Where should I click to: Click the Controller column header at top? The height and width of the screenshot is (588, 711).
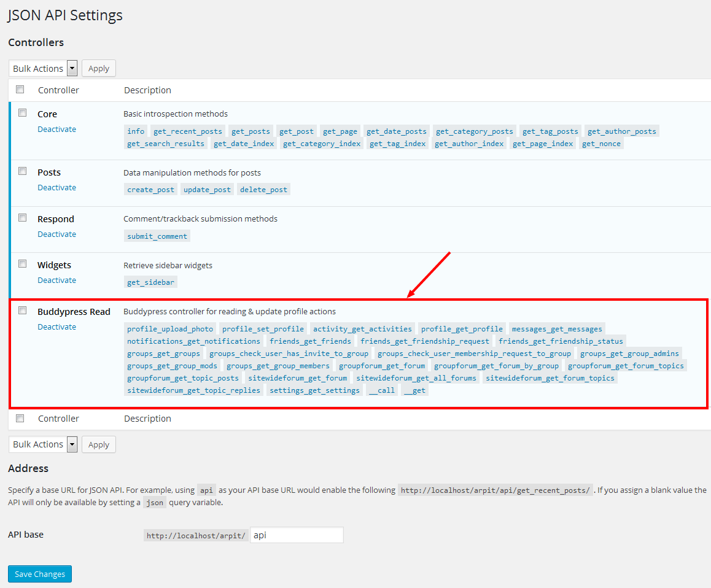pos(58,90)
